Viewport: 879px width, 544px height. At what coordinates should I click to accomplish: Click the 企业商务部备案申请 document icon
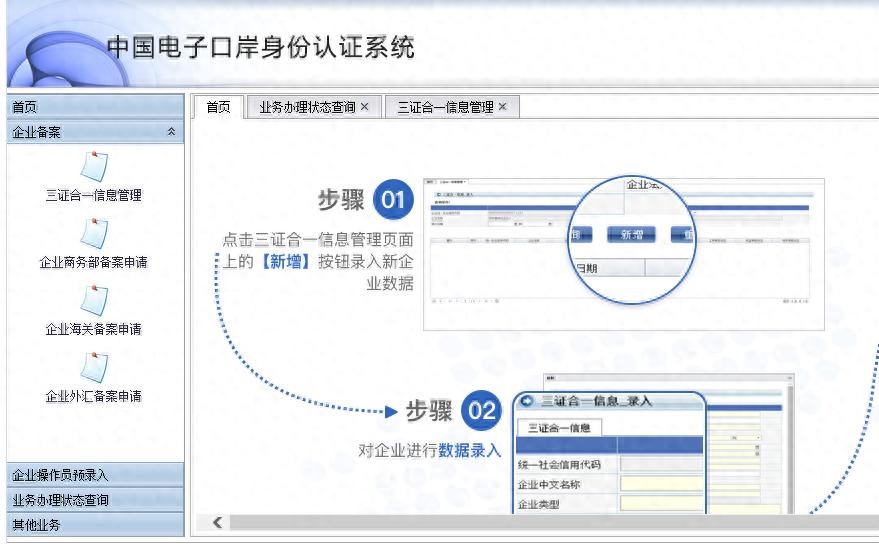point(93,232)
